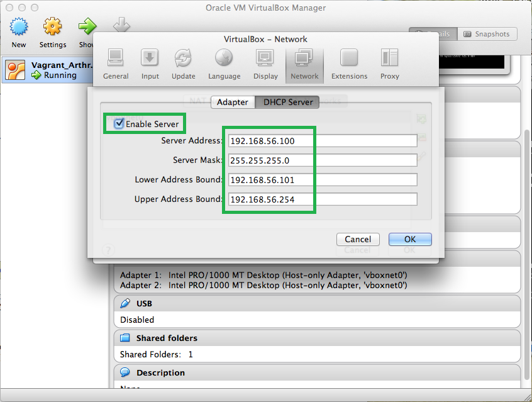The height and width of the screenshot is (402, 532).
Task: Open Proxy preferences pane
Action: click(x=389, y=64)
